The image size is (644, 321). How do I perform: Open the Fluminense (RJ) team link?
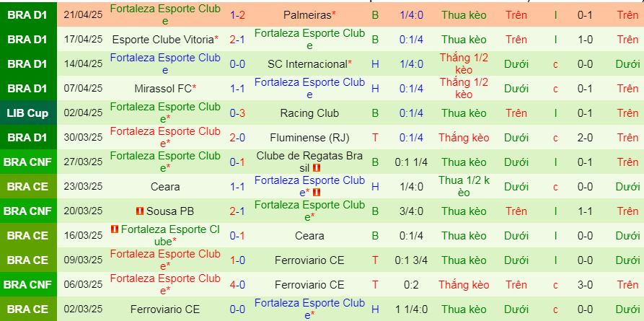click(x=309, y=138)
